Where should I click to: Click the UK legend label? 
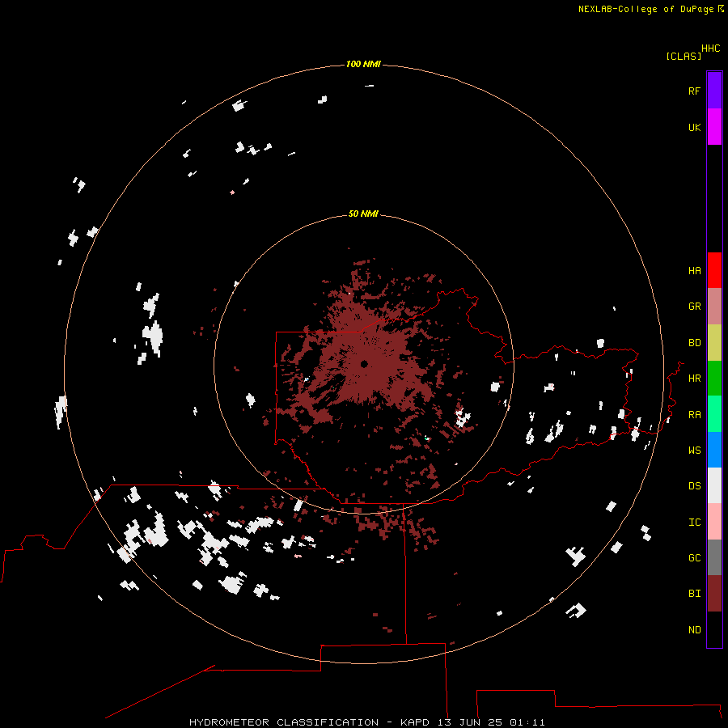pos(694,127)
